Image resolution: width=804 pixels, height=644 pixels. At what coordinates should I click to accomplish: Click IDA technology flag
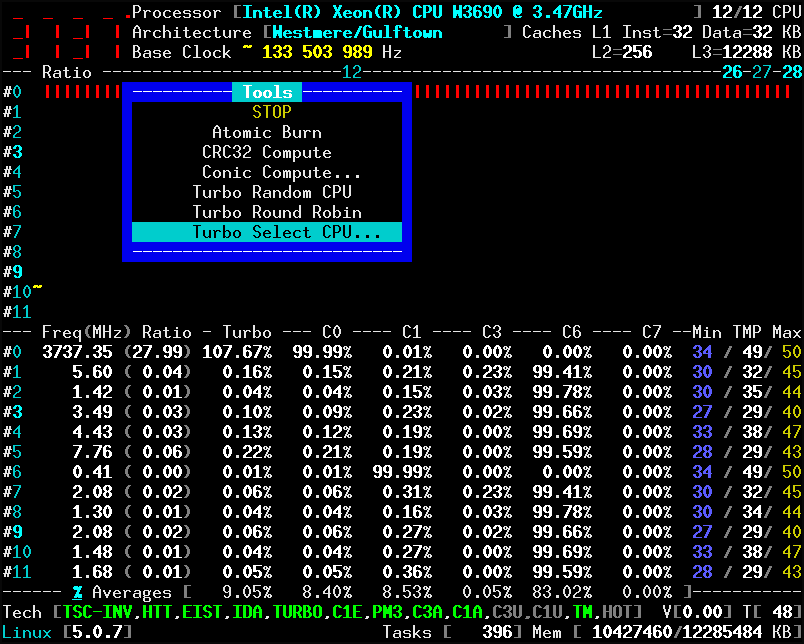pos(247,612)
